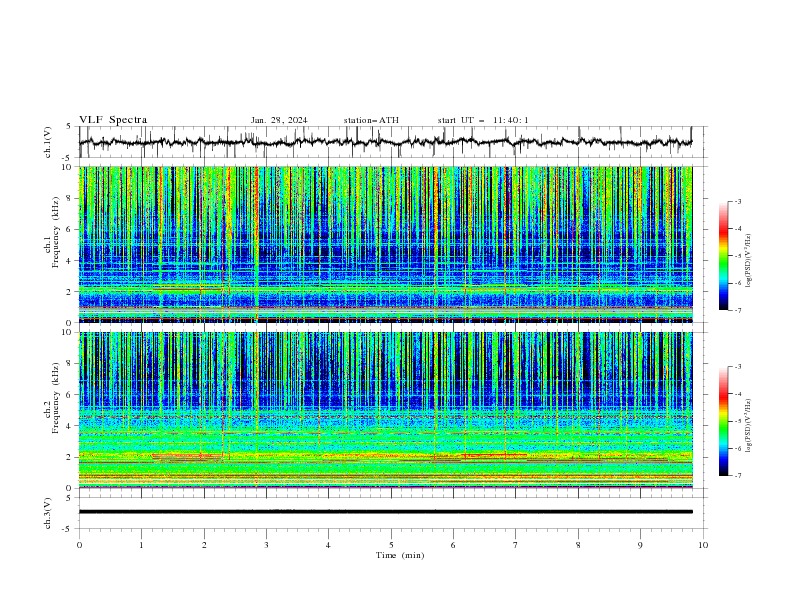Viewport: 792px width, 612px height.
Task: Click time axis tick label 4
Action: tap(328, 545)
